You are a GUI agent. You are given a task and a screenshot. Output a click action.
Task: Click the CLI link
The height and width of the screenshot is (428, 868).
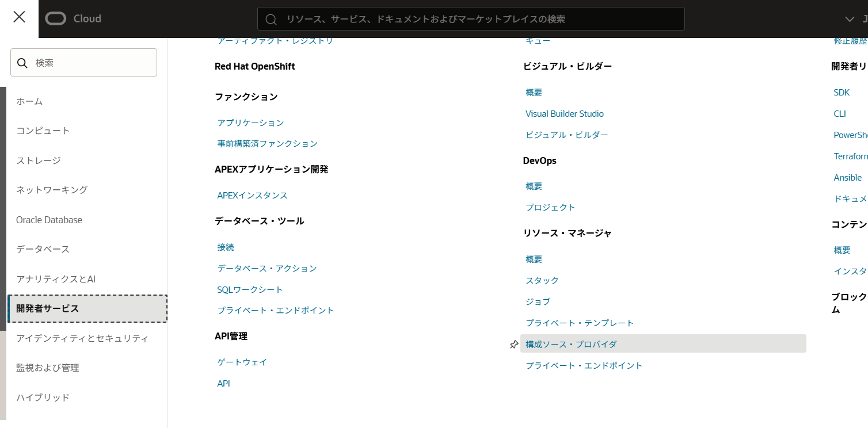point(840,114)
